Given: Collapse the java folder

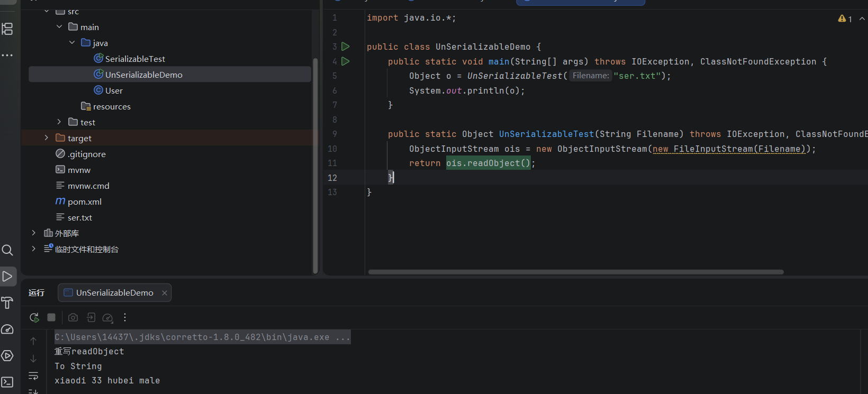Looking at the screenshot, I should [x=72, y=43].
